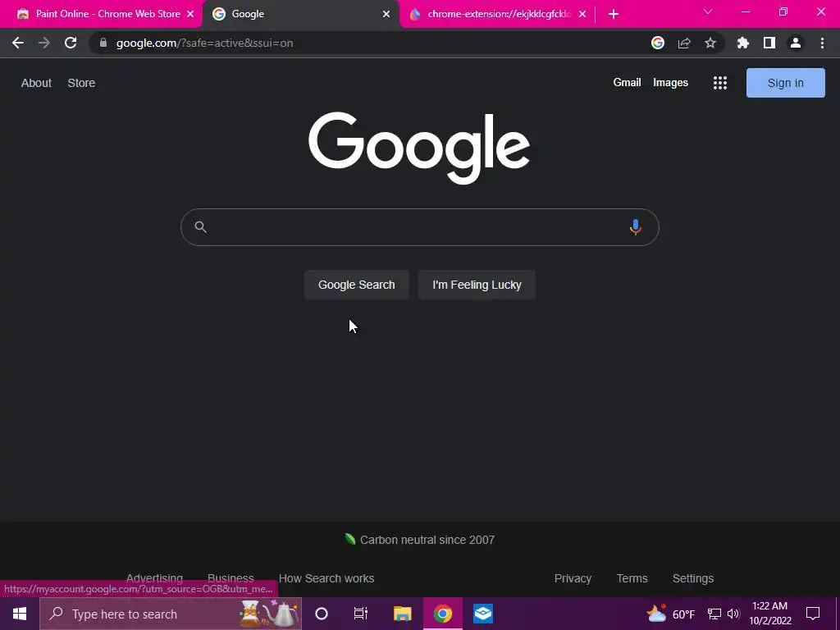Viewport: 840px width, 630px height.
Task: Reload the Google page
Action: [71, 43]
